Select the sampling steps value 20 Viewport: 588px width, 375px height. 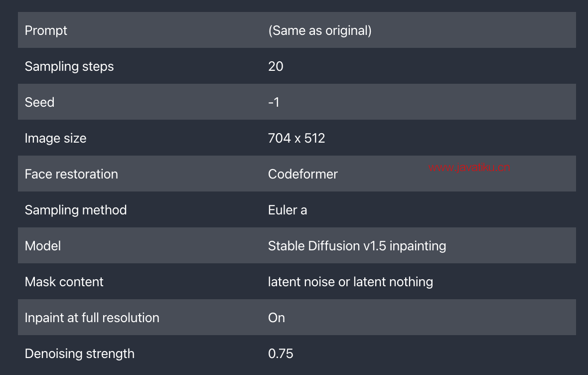(x=276, y=66)
